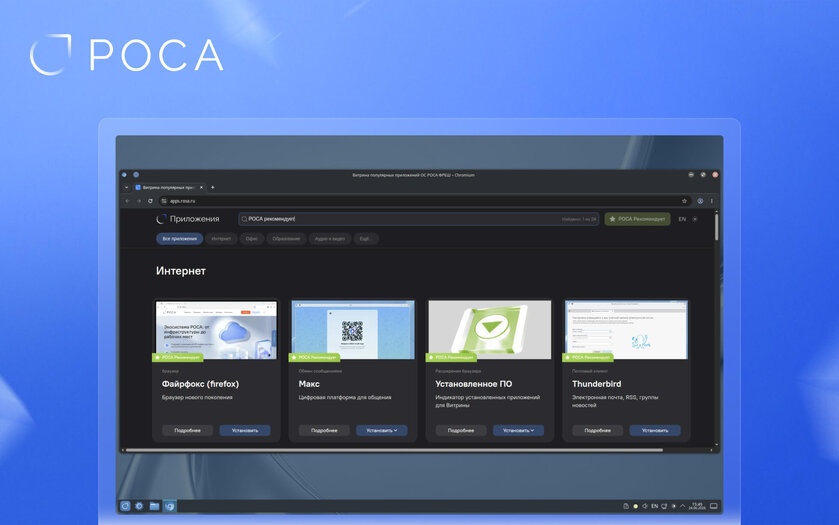
Task: Open a new browser tab
Action: pyautogui.click(x=212, y=187)
